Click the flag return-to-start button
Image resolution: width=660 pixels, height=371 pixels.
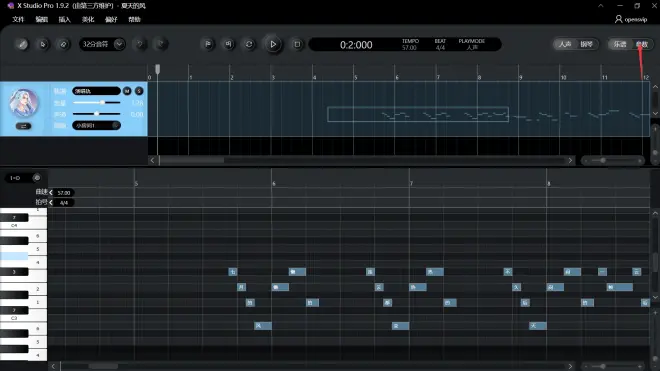208,44
